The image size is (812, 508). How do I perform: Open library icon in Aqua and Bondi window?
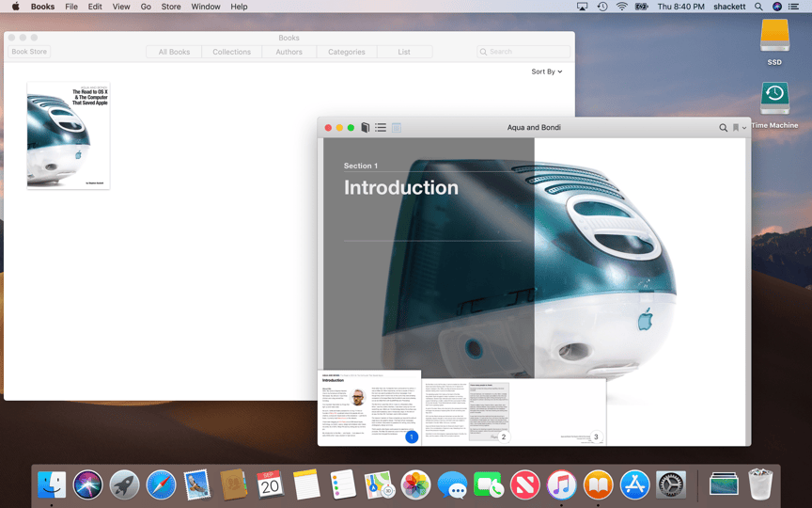(365, 128)
